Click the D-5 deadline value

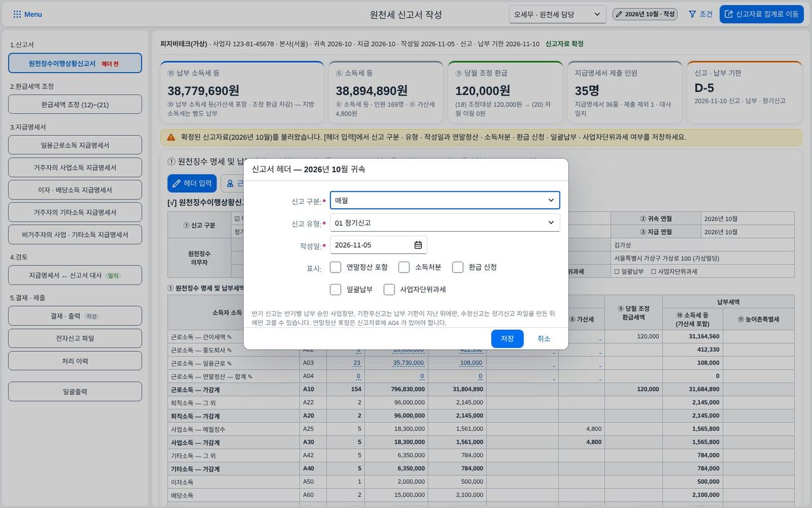coord(704,88)
